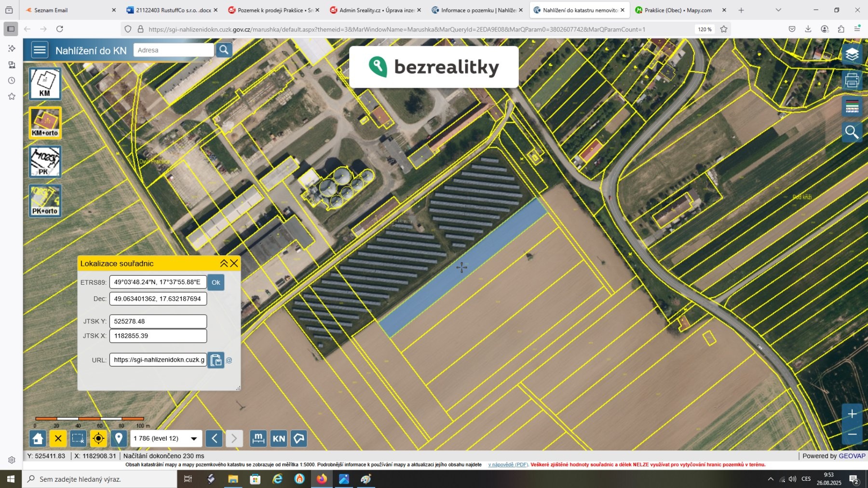Select the PK parcel map layer

45,162
